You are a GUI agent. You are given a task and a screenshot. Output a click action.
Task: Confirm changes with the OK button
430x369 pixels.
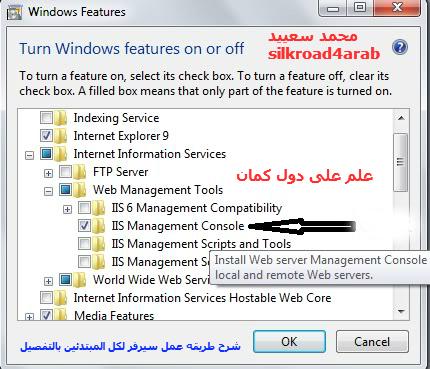pos(289,341)
